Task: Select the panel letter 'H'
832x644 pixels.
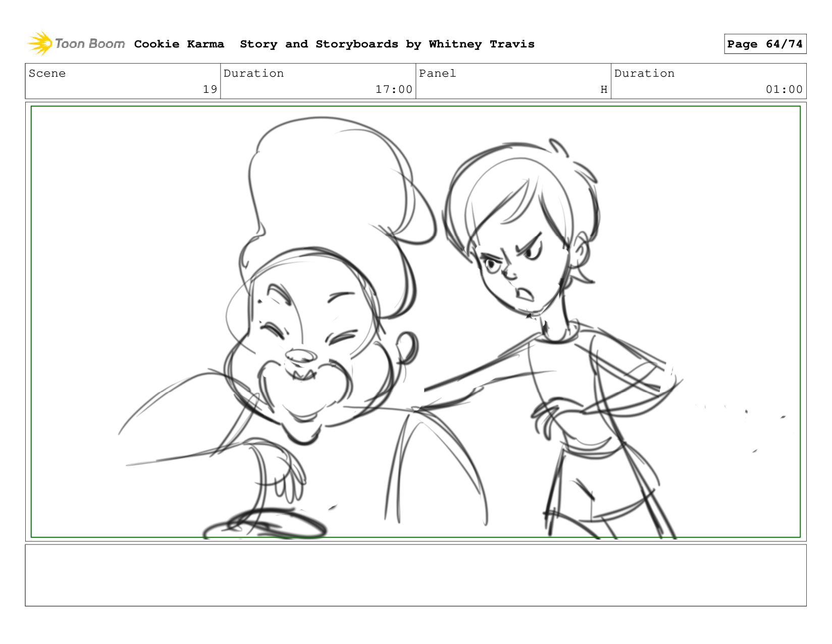Action: (604, 89)
